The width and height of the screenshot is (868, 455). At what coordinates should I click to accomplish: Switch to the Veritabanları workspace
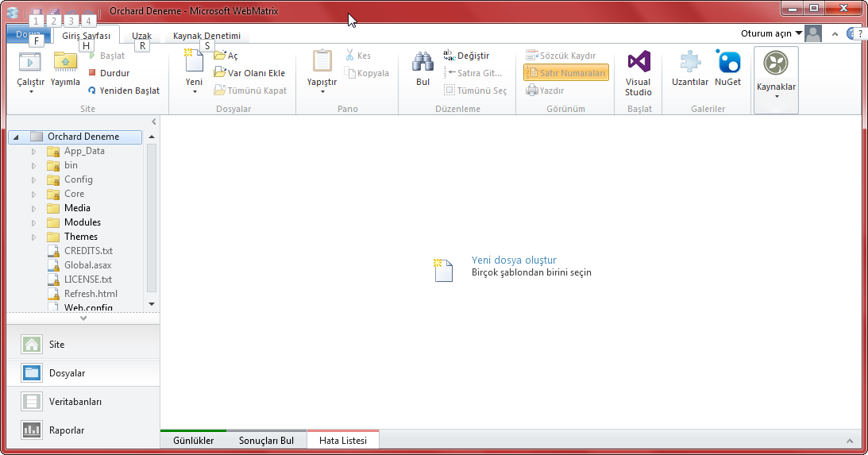click(75, 402)
